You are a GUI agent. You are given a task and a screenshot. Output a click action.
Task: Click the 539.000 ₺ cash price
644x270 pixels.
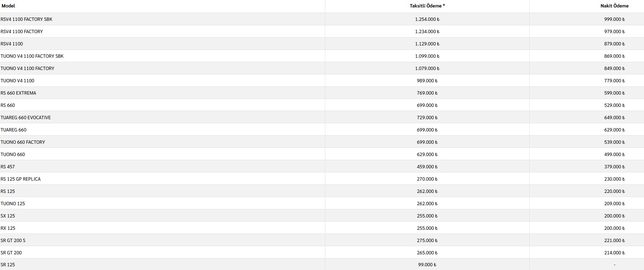coord(615,142)
